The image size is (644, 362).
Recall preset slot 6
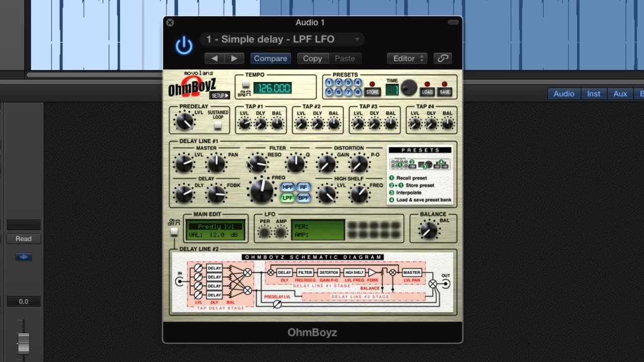click(339, 92)
